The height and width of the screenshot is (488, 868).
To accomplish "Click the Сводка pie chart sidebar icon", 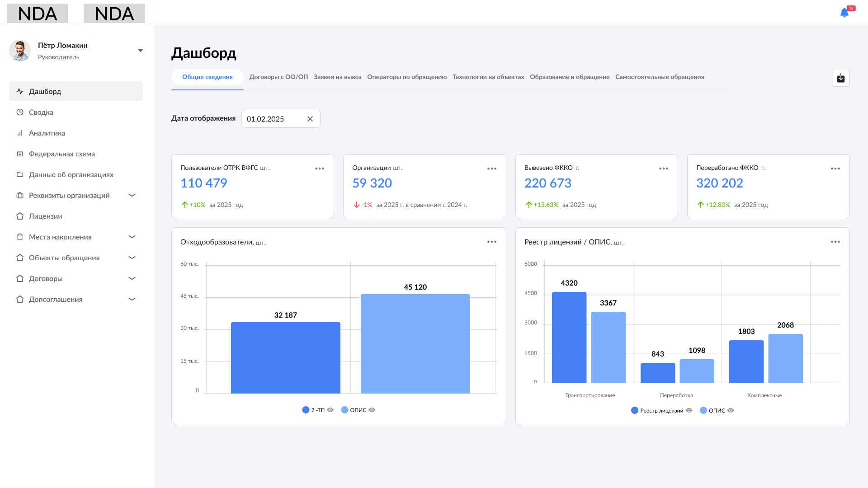I will tap(20, 112).
